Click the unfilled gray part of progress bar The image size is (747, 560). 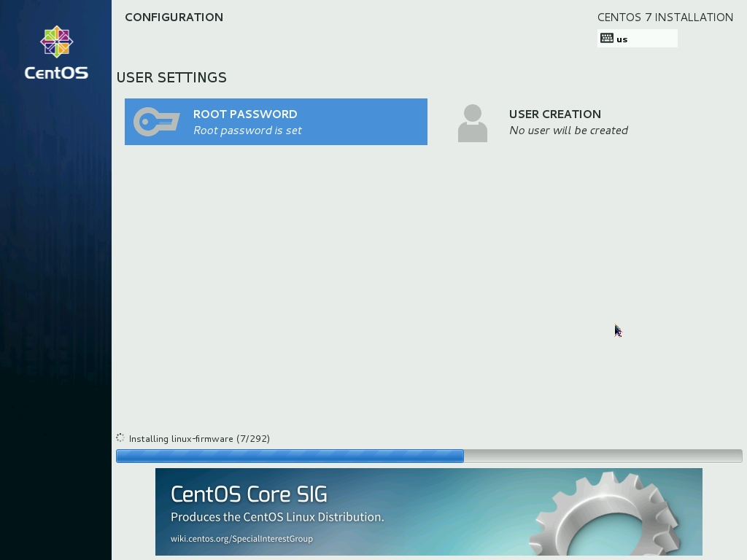click(602, 456)
